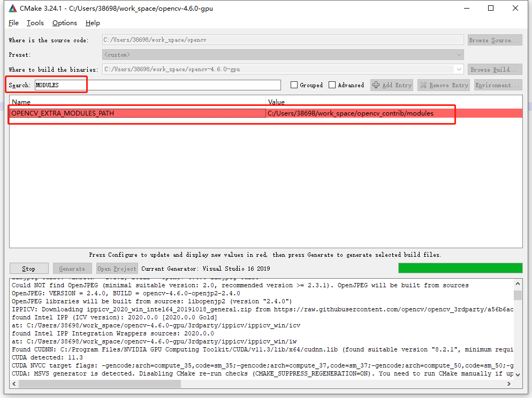Screen dimensions: 532x398
Task: Click output log scroll right arrow
Action: [x=509, y=384]
